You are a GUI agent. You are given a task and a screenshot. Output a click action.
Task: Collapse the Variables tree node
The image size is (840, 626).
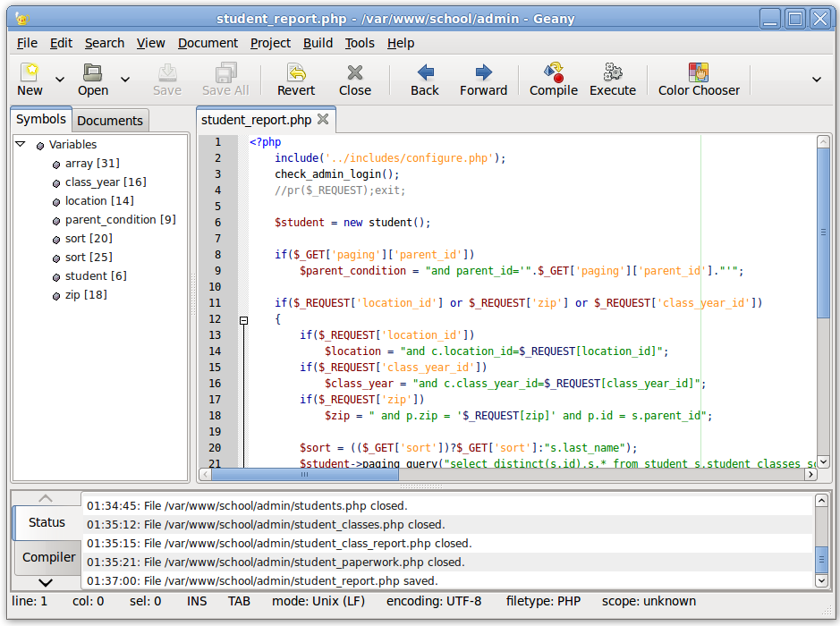(x=21, y=144)
